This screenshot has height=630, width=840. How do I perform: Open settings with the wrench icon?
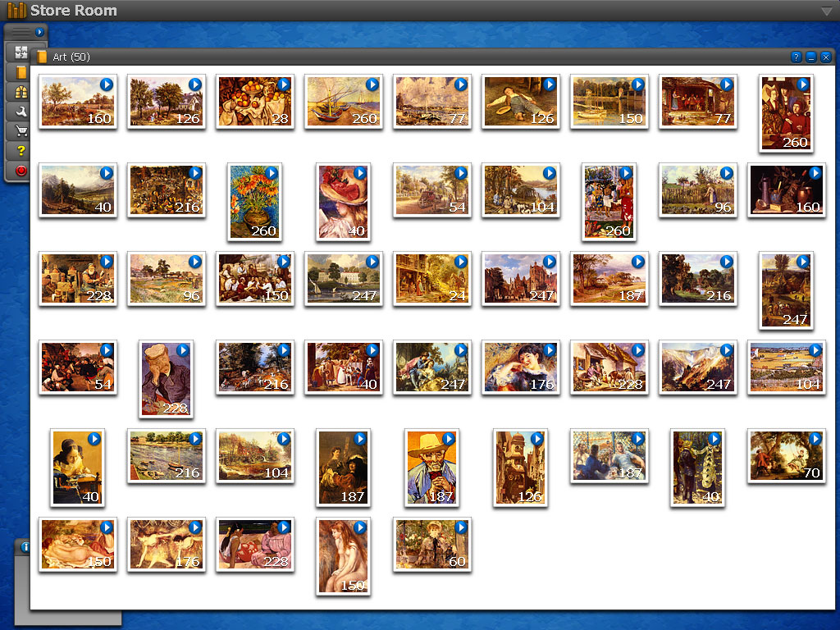pyautogui.click(x=21, y=112)
